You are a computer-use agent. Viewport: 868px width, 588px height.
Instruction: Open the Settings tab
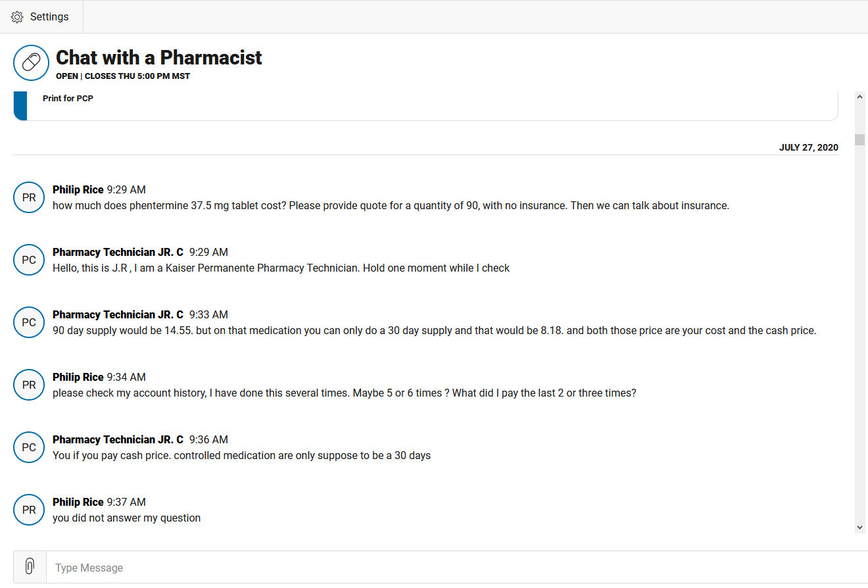click(x=41, y=16)
